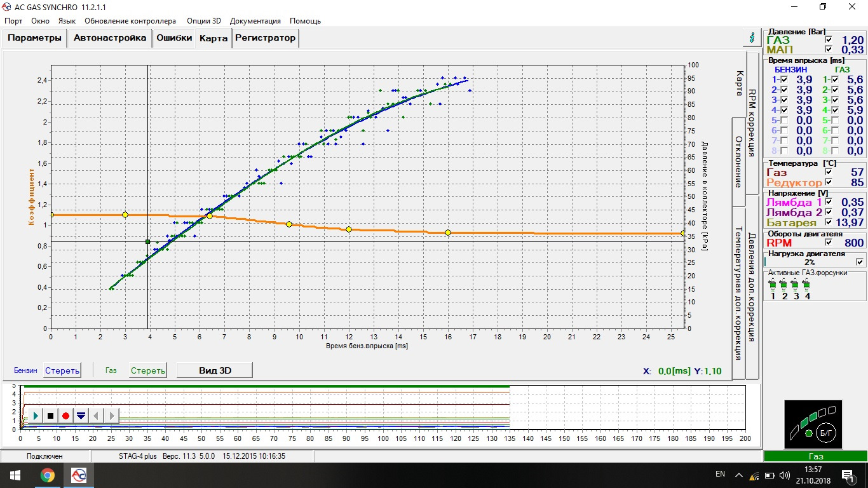Open the Порт menu
Screen dimensions: 868x488
coord(13,21)
